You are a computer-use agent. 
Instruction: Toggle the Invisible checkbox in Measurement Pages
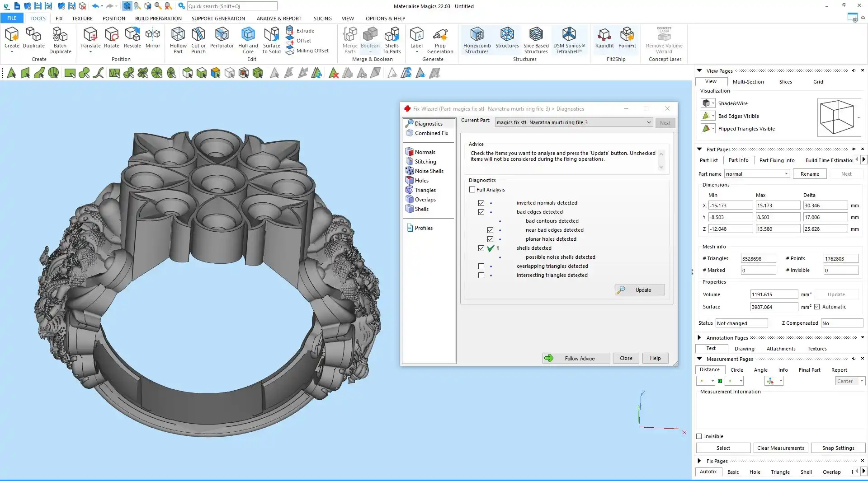pyautogui.click(x=699, y=436)
